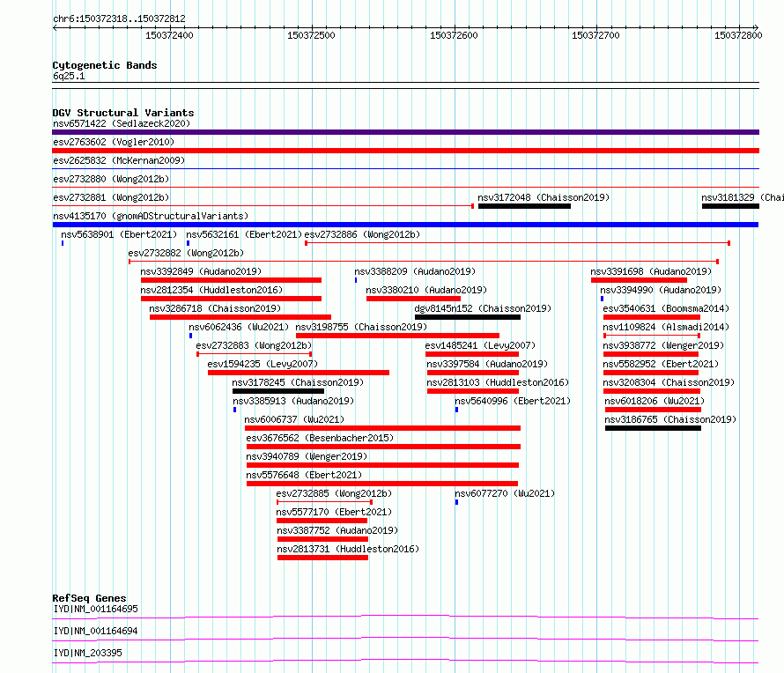Open nsv5638901 (Ebert2021) variant
This screenshot has width=784, height=673.
(x=119, y=234)
